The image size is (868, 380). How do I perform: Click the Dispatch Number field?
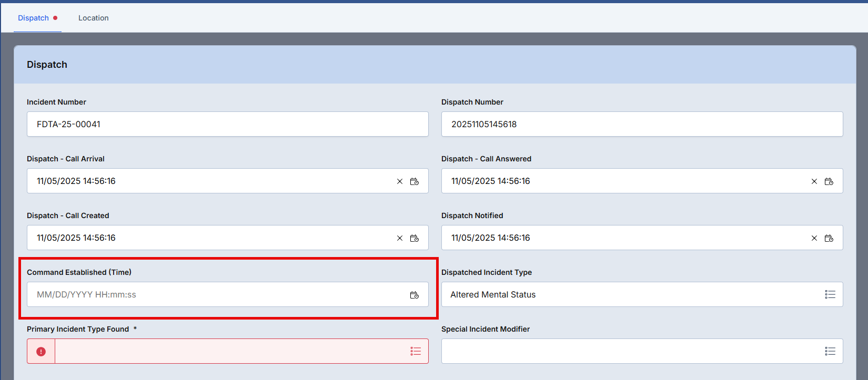[642, 125]
